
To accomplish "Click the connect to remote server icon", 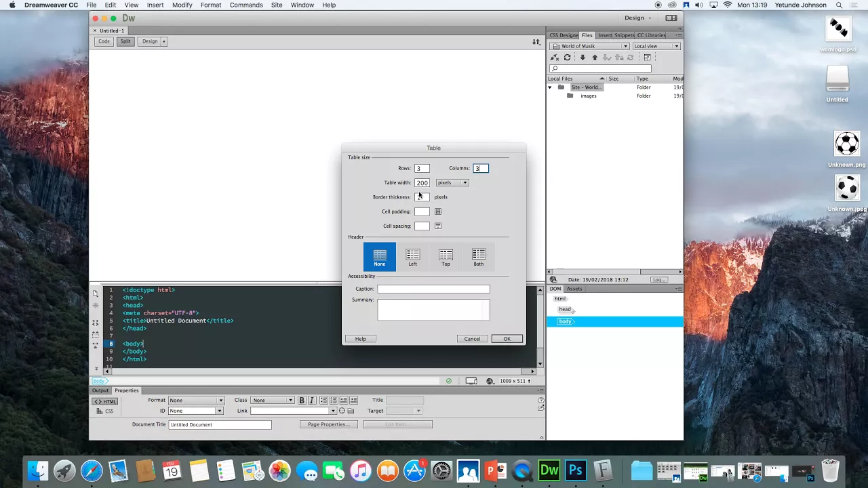I will coord(554,58).
